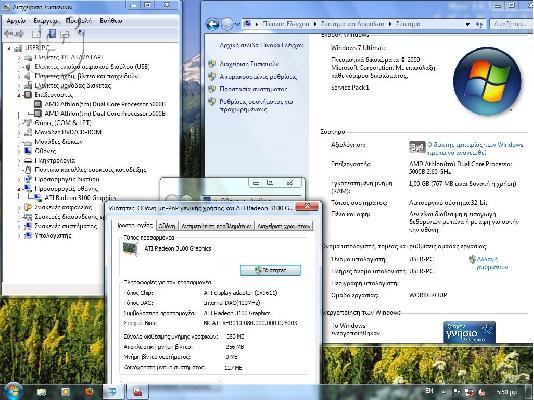Screen dimensions: 534x400
Task: Expand the network adapters node
Action: point(19,179)
